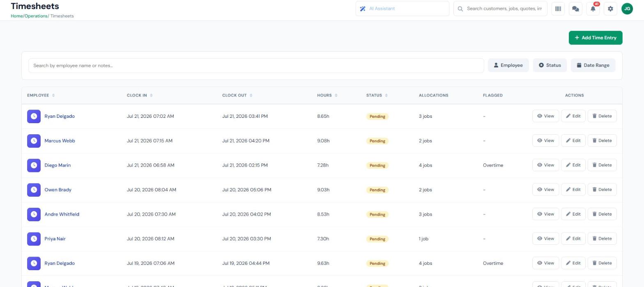The height and width of the screenshot is (287, 644).
Task: Delete Marcus Webb's time entry
Action: (602, 141)
